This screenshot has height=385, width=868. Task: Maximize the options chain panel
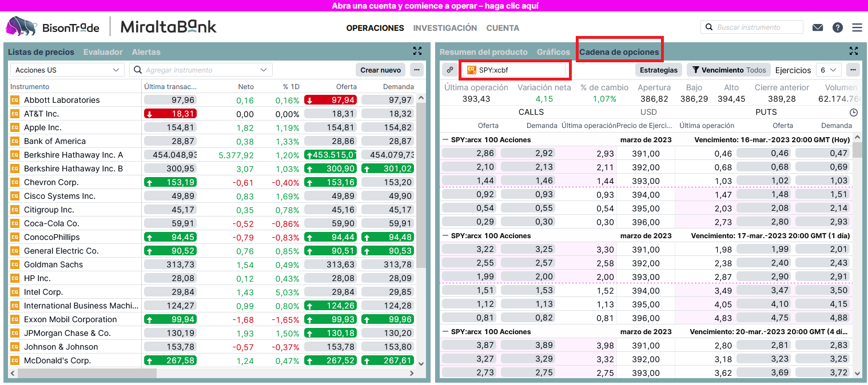[x=854, y=51]
